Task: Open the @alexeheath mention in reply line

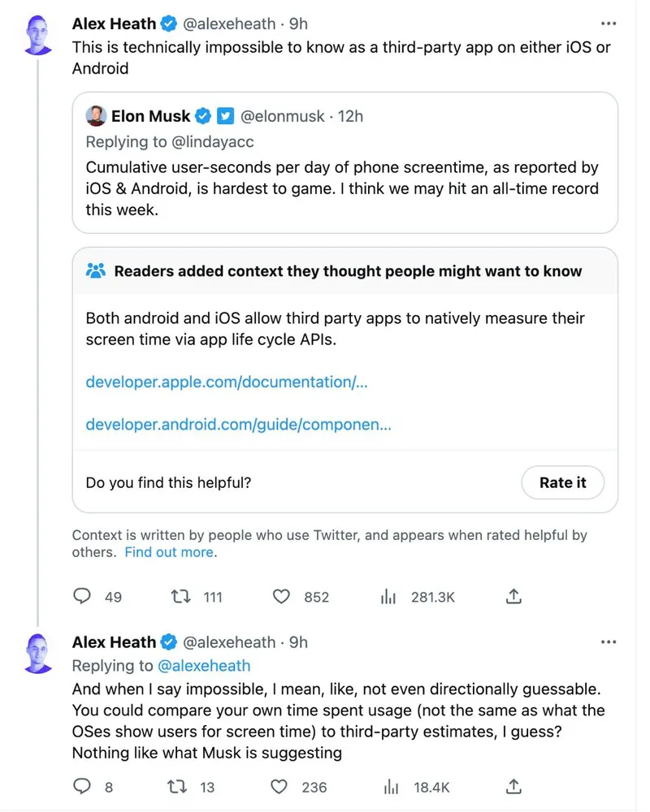Action: [x=203, y=666]
